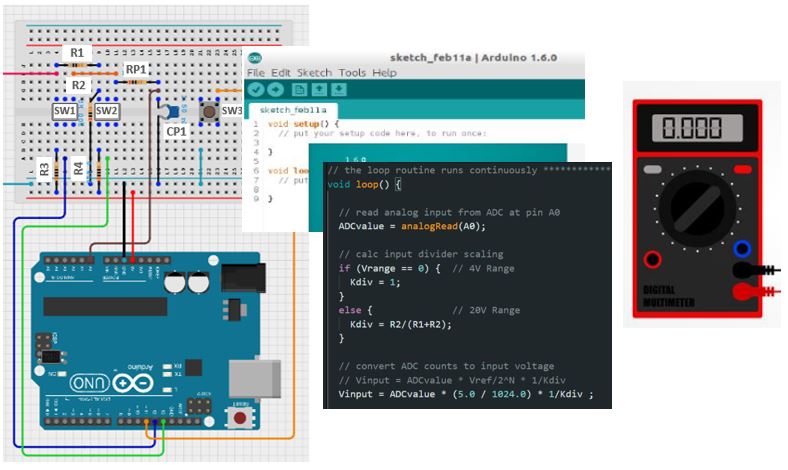Click the R2 resistor label on breadboard
This screenshot has height=470, width=788.
click(78, 85)
